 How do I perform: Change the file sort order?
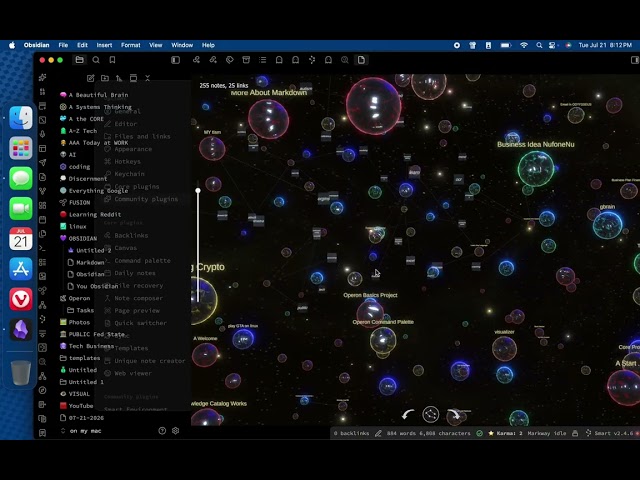coord(119,78)
